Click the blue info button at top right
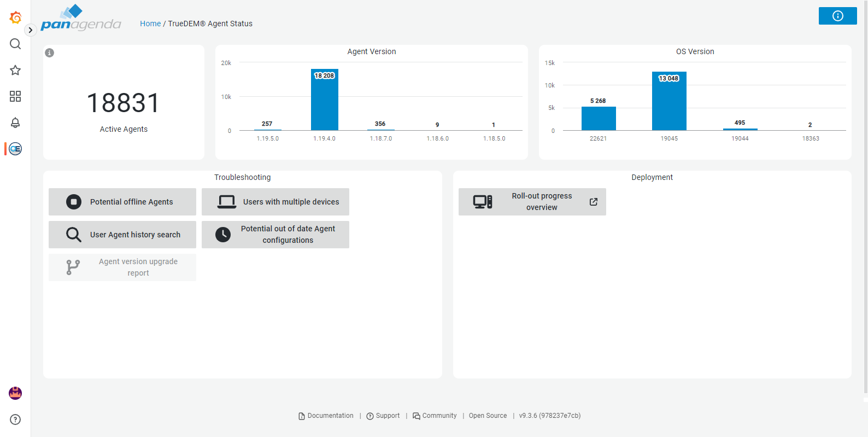The image size is (868, 437). 837,16
